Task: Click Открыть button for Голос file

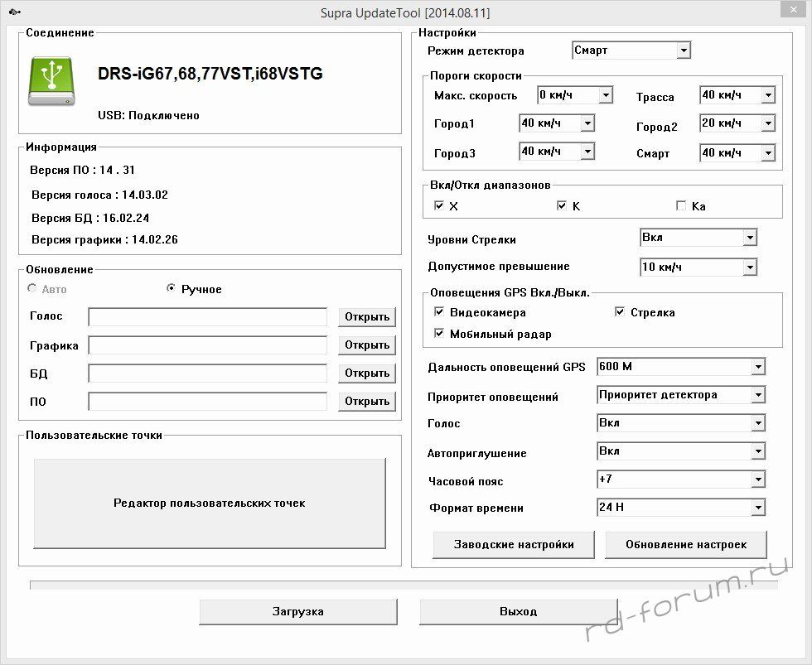Action: 367,316
